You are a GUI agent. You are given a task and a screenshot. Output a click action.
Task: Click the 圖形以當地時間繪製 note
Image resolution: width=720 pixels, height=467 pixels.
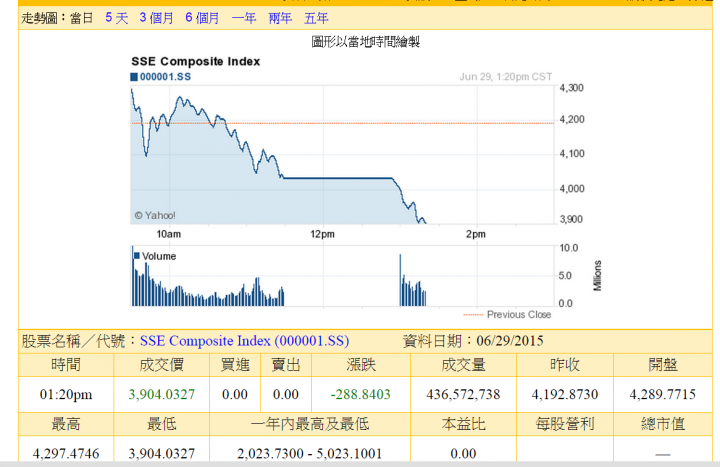click(366, 42)
